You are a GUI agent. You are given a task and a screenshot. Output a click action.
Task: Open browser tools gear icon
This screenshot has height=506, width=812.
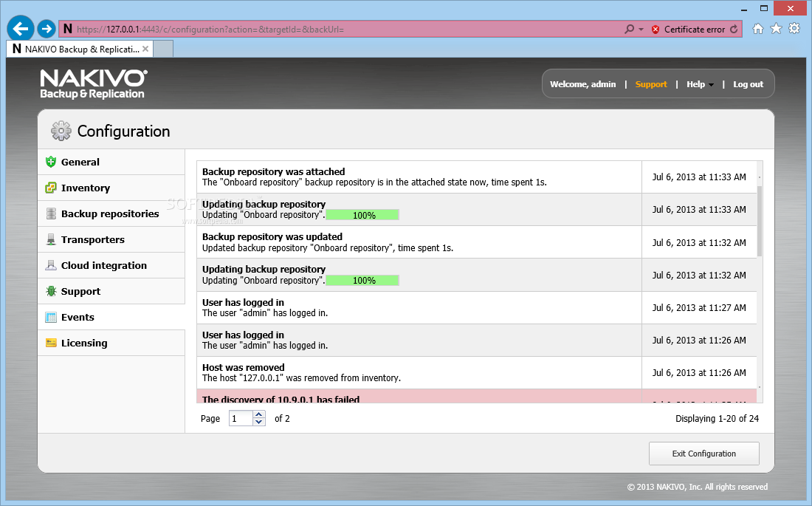click(794, 29)
